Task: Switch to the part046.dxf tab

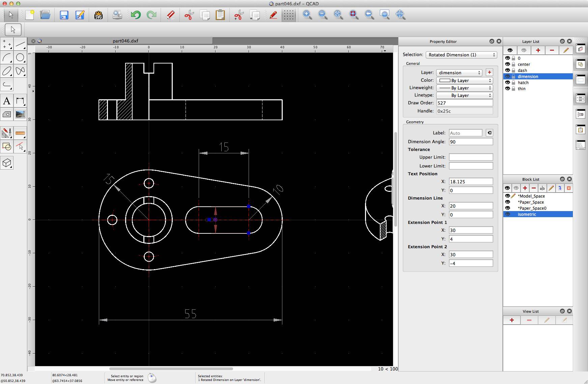Action: pyautogui.click(x=125, y=41)
